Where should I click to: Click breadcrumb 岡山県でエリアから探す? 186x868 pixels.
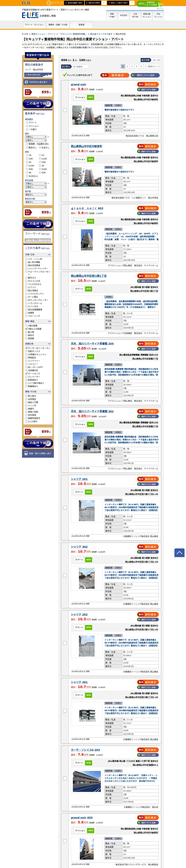tap(101, 34)
